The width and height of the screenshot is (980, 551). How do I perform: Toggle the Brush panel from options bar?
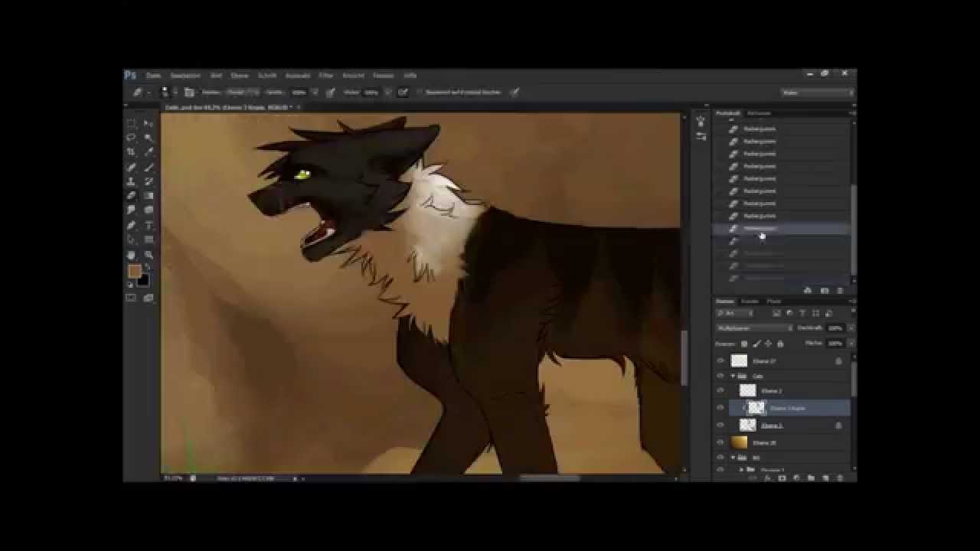point(189,93)
